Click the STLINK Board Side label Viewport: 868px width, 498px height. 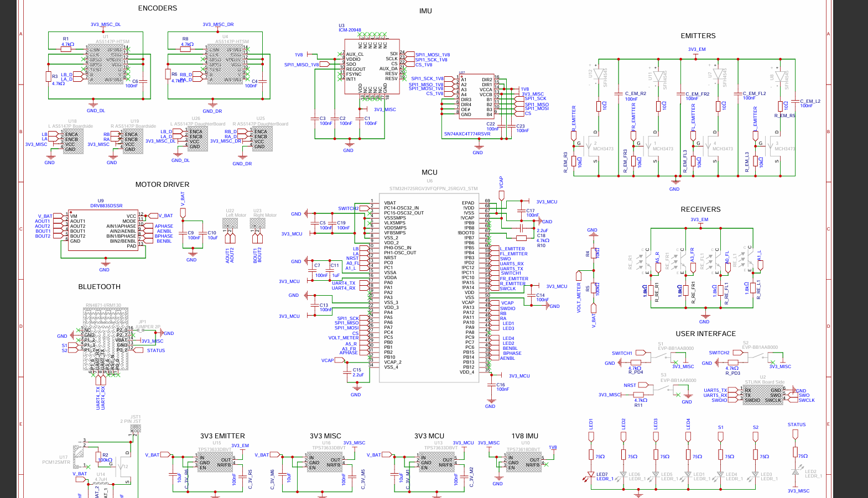point(765,382)
